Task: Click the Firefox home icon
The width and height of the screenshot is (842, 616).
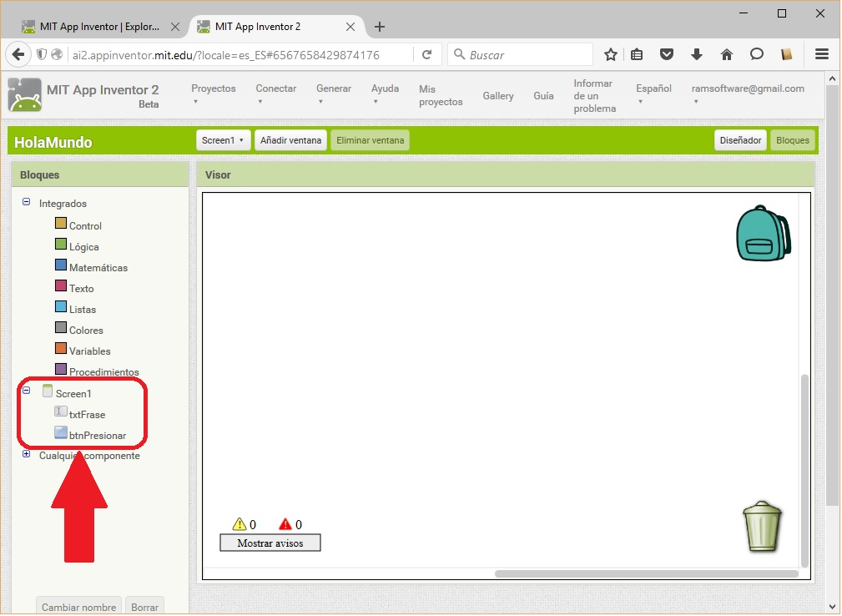Action: pos(727,55)
